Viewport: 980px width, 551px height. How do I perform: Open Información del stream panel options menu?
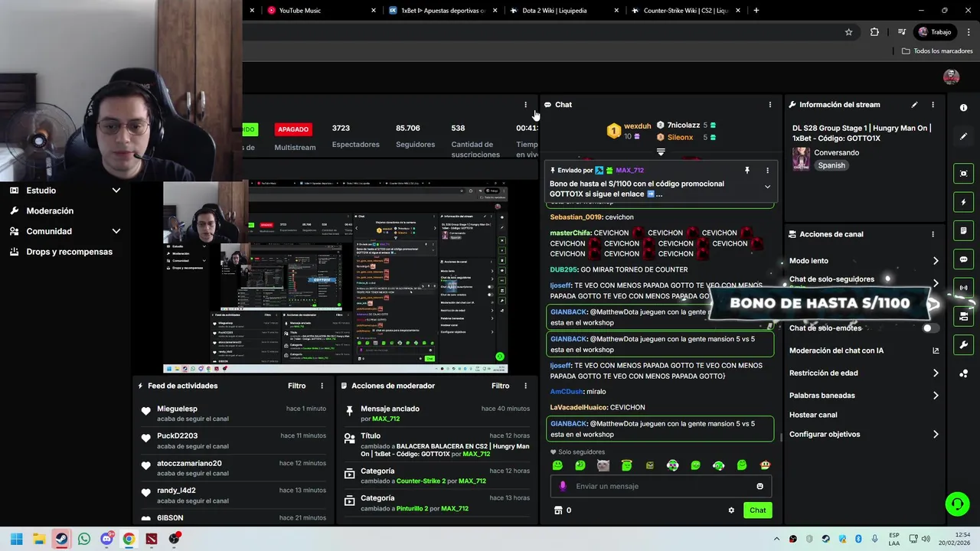[933, 105]
